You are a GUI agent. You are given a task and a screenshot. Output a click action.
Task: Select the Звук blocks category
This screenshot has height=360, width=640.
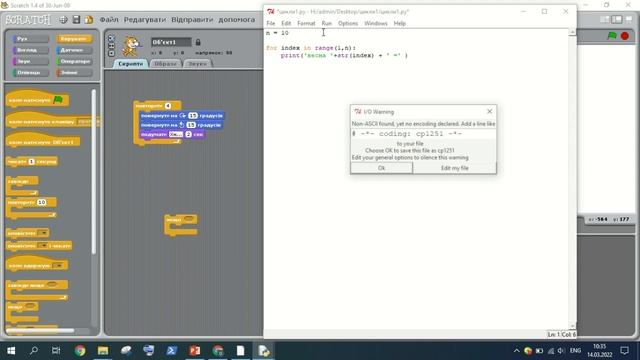pos(30,62)
